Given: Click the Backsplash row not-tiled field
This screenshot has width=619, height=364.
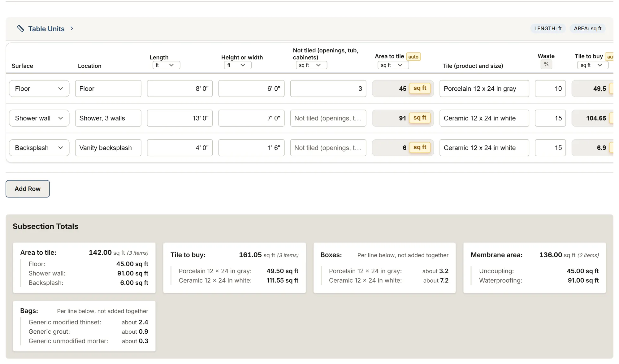Looking at the screenshot, I should 328,148.
